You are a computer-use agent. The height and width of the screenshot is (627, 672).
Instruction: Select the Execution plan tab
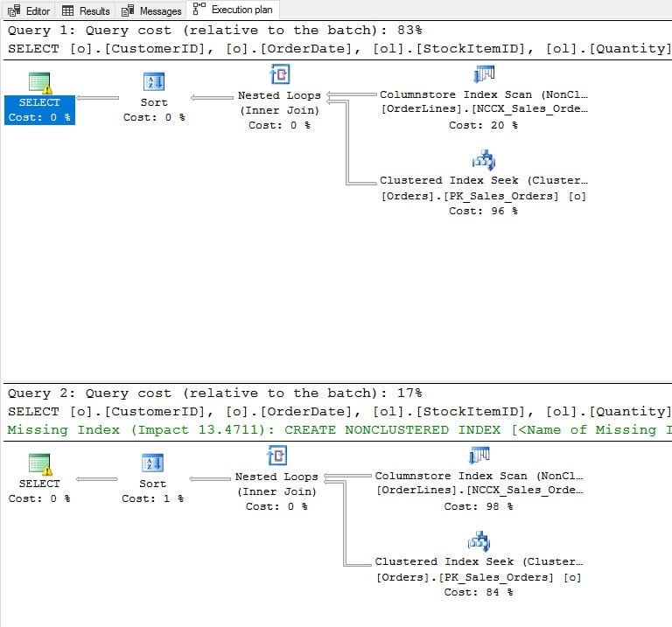[233, 10]
